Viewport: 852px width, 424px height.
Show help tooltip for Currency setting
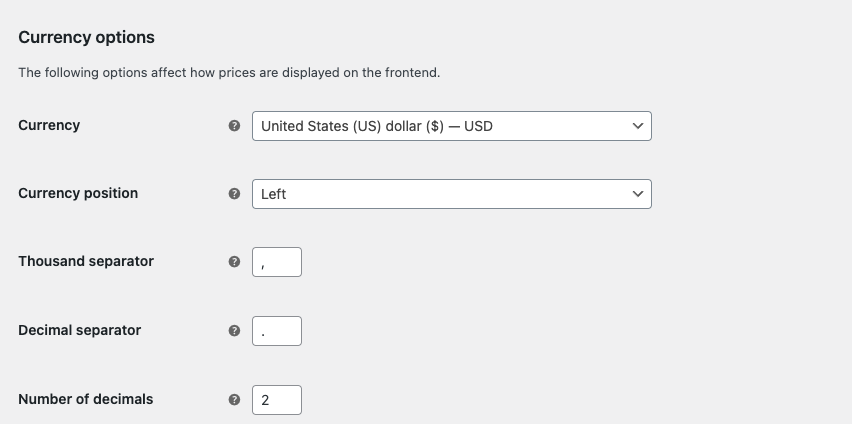click(234, 126)
